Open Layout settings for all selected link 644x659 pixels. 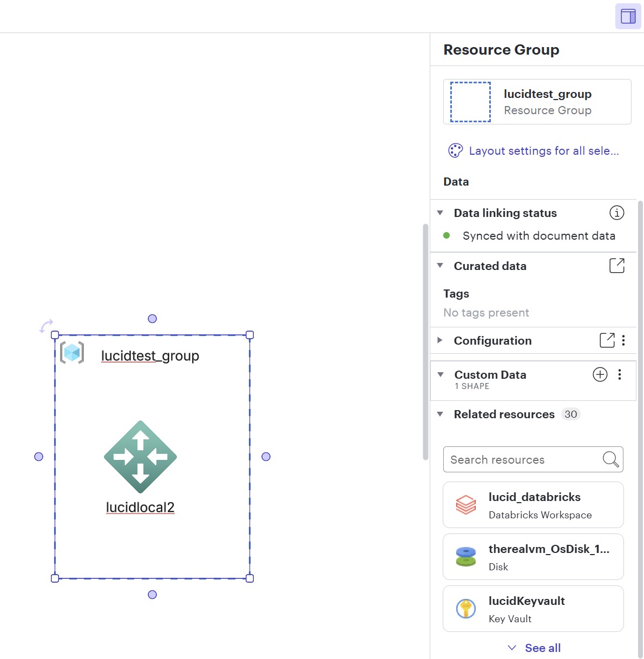point(544,151)
